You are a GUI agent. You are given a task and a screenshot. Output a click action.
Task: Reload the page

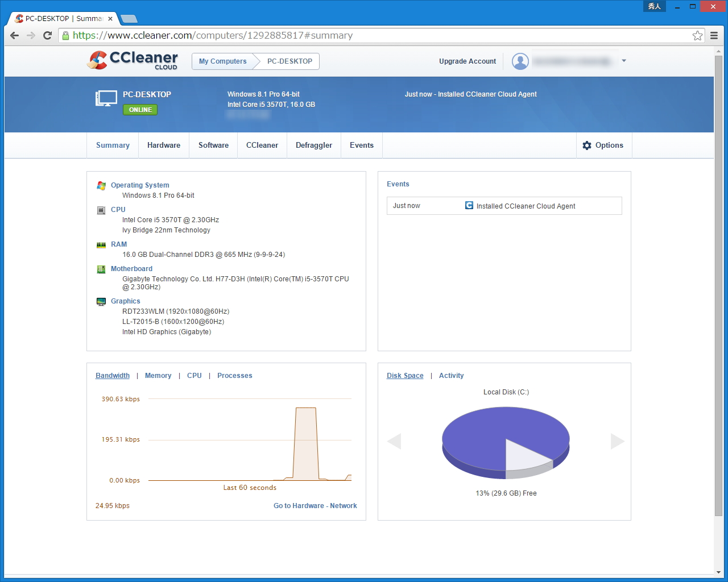pyautogui.click(x=48, y=35)
